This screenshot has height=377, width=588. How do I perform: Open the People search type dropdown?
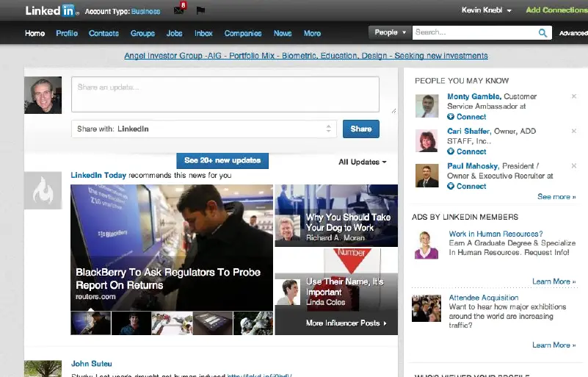[389, 32]
